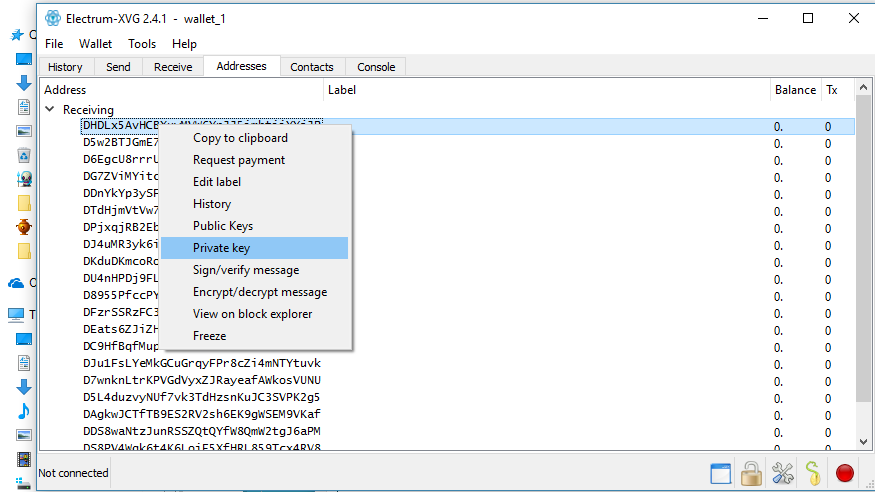Screen dimensions: 875x492
Task: Open OneDrive cloud icon in File Explorer
Action: pos(16,283)
